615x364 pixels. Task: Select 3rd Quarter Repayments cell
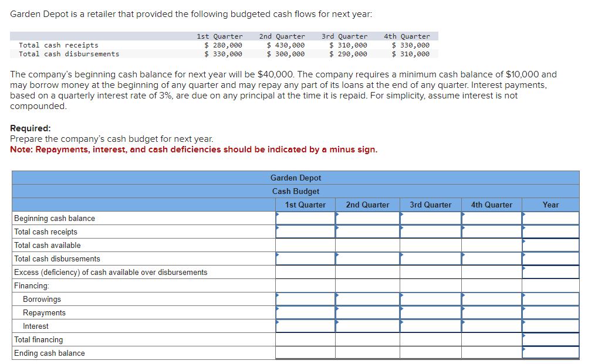431,312
